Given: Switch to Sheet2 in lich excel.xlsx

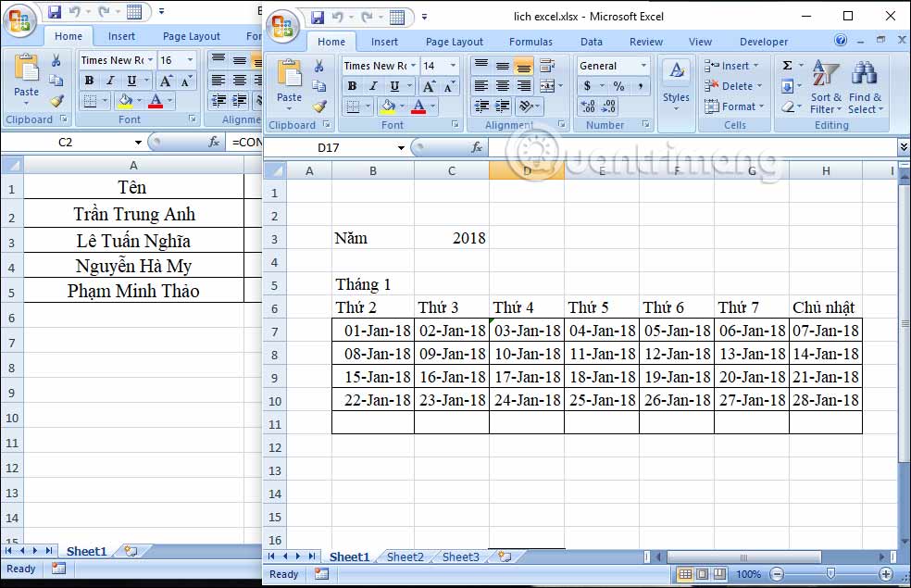Looking at the screenshot, I should point(406,557).
